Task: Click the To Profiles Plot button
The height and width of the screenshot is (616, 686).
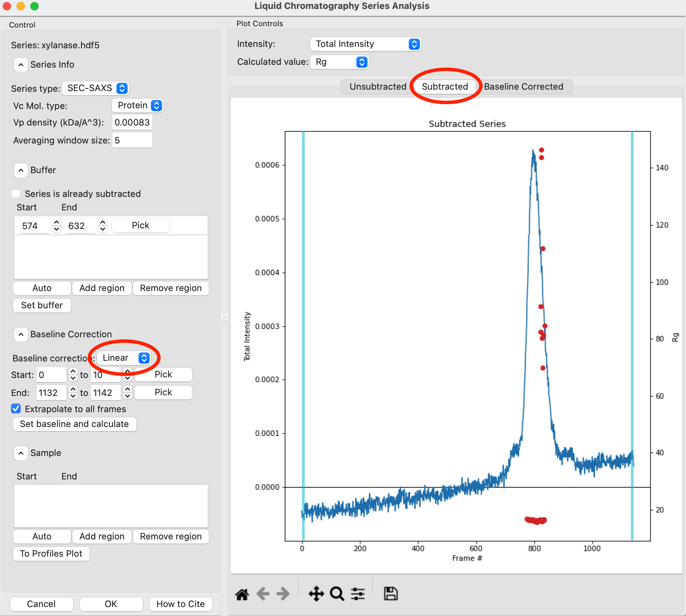Action: click(x=51, y=554)
